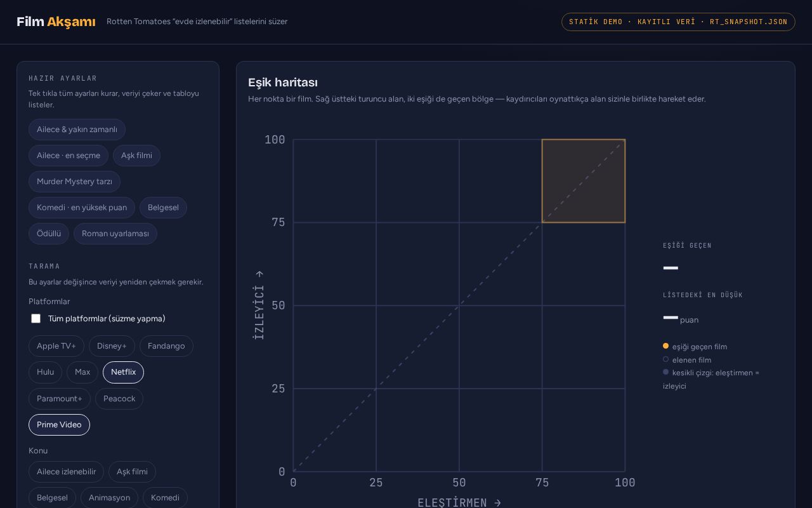Apply the "Roman uyarlaması" preset
Viewport: 812px width, 508px height.
pos(115,234)
